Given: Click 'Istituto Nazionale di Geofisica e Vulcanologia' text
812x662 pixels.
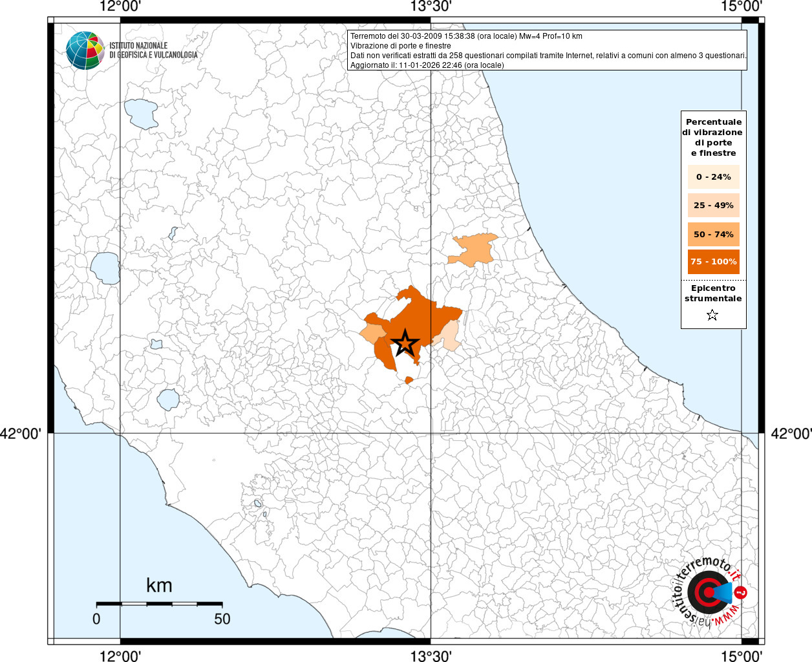Looking at the screenshot, I should tap(153, 50).
